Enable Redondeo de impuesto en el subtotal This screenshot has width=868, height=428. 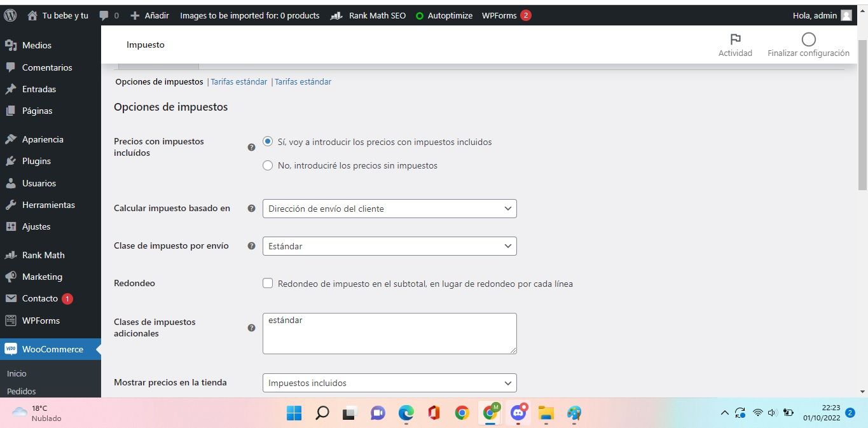click(268, 283)
